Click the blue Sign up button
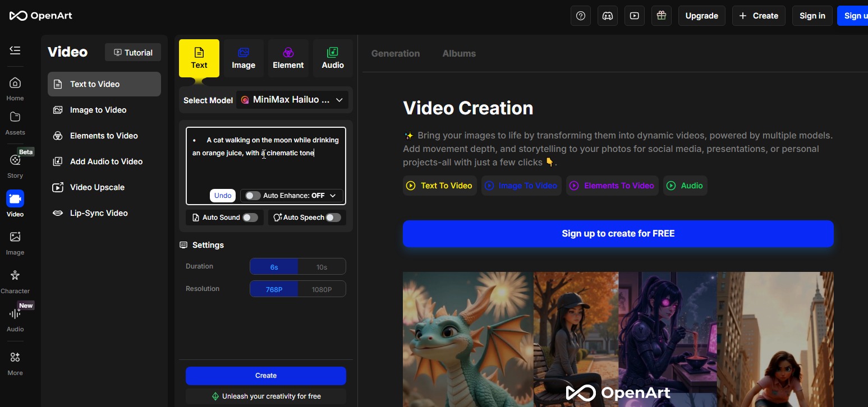This screenshot has height=407, width=868. pos(853,16)
